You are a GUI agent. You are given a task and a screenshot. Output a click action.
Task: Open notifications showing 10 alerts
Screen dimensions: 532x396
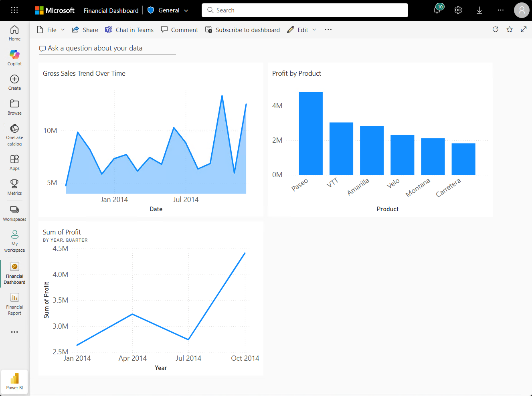pos(437,10)
